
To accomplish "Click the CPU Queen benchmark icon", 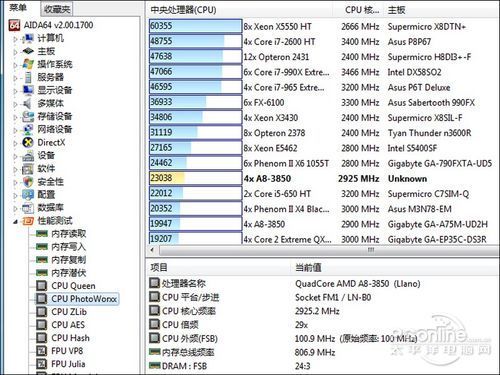I will click(x=42, y=286).
